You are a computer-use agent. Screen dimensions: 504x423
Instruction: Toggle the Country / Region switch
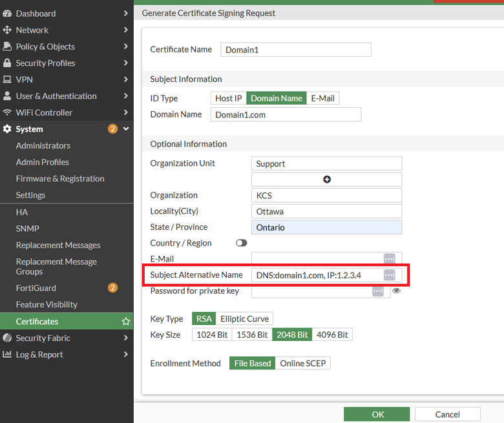(242, 243)
